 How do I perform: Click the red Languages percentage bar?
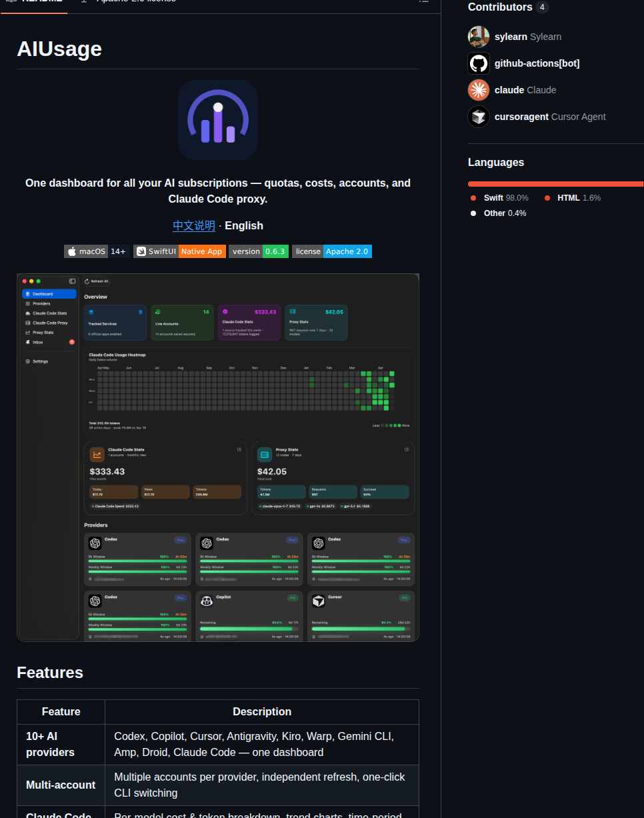click(556, 184)
